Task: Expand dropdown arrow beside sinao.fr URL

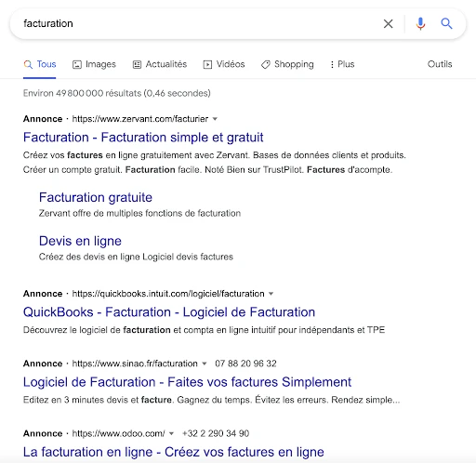Action: 205,364
